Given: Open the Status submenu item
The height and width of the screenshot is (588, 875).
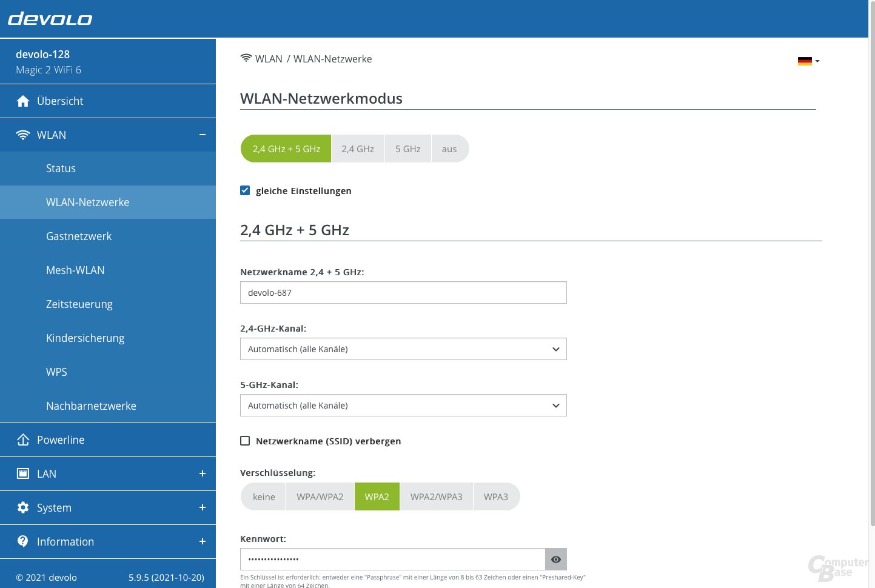Looking at the screenshot, I should (108, 169).
